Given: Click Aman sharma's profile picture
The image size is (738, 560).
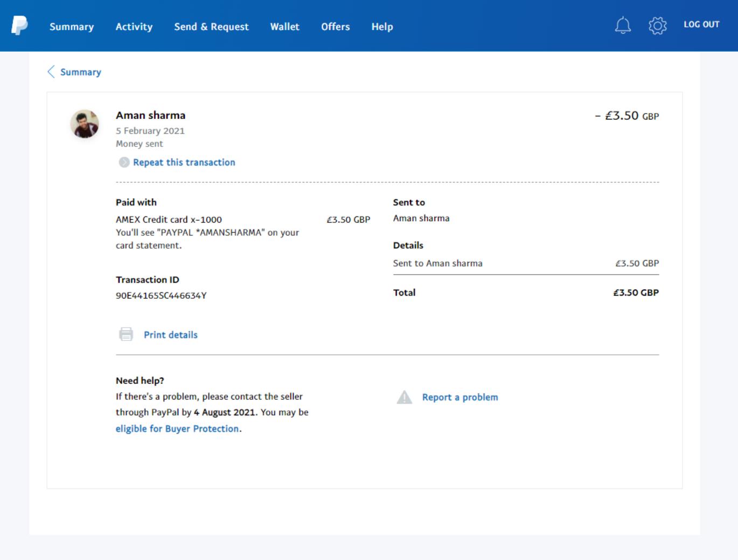Looking at the screenshot, I should 85,124.
